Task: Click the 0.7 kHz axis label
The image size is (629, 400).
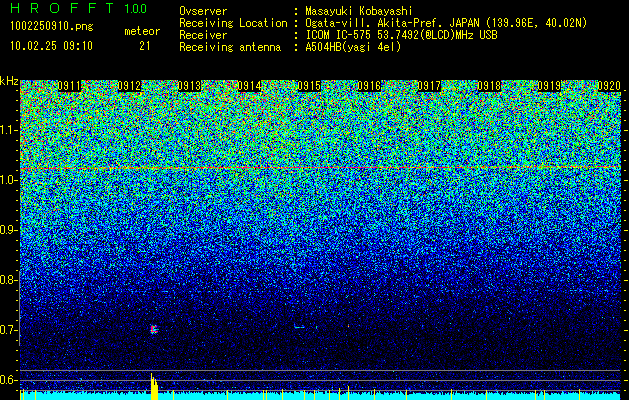Action: point(8,330)
